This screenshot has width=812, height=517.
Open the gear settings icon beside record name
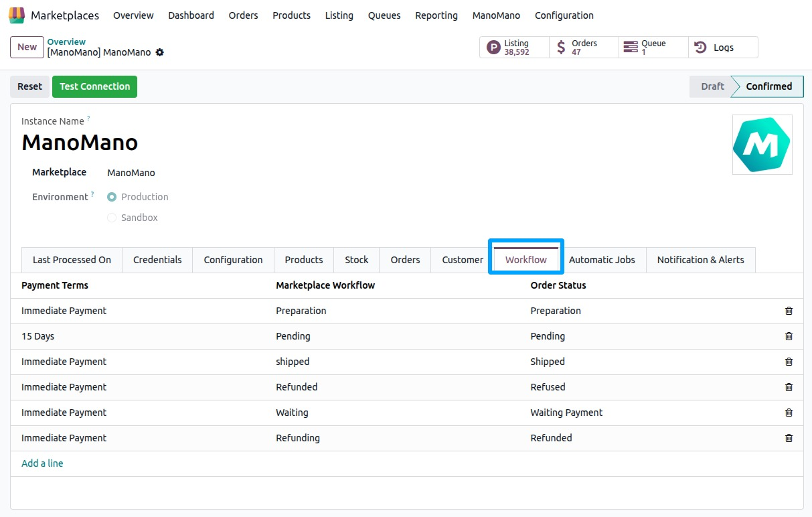pyautogui.click(x=159, y=52)
